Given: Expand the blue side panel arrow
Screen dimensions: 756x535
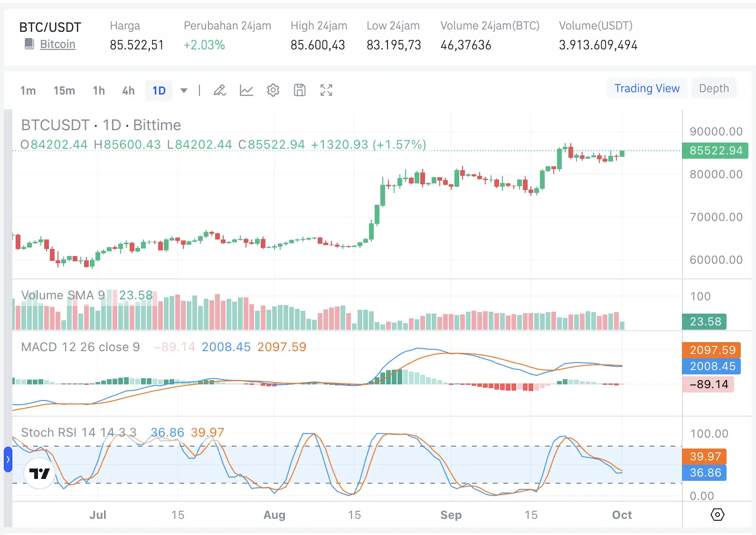Looking at the screenshot, I should (8, 459).
